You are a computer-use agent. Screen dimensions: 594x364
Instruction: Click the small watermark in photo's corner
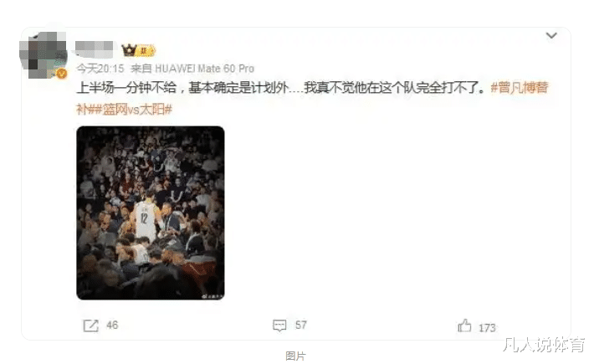pyautogui.click(x=213, y=296)
